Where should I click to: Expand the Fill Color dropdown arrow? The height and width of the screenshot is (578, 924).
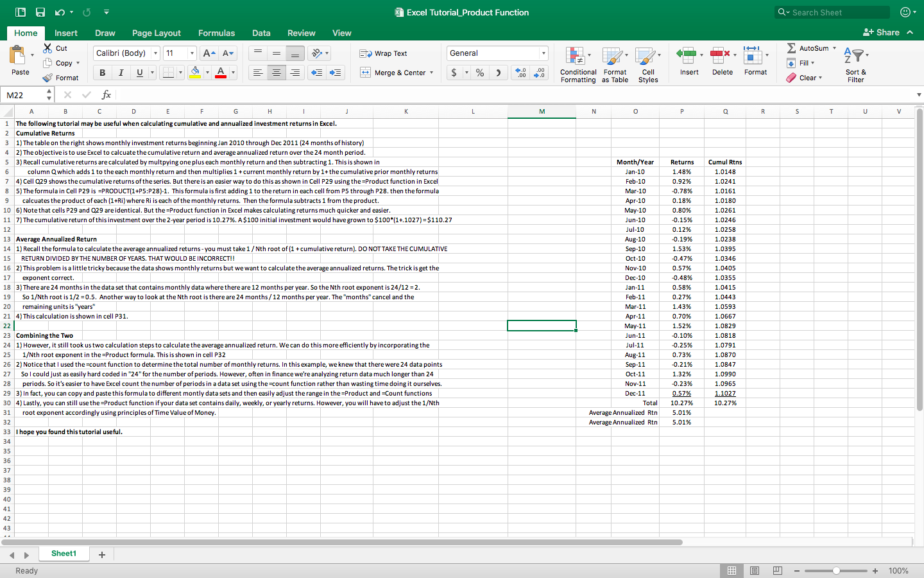(207, 73)
